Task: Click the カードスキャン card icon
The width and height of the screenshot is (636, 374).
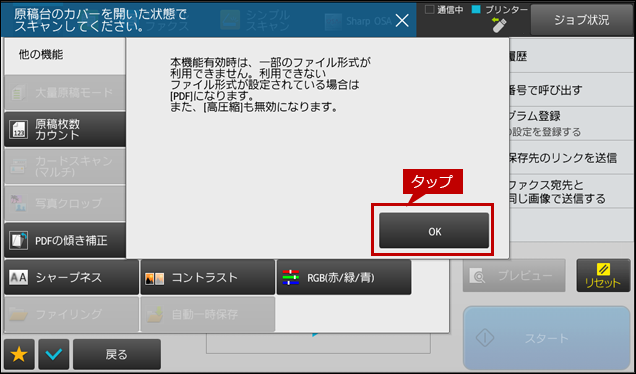Action: coord(18,166)
